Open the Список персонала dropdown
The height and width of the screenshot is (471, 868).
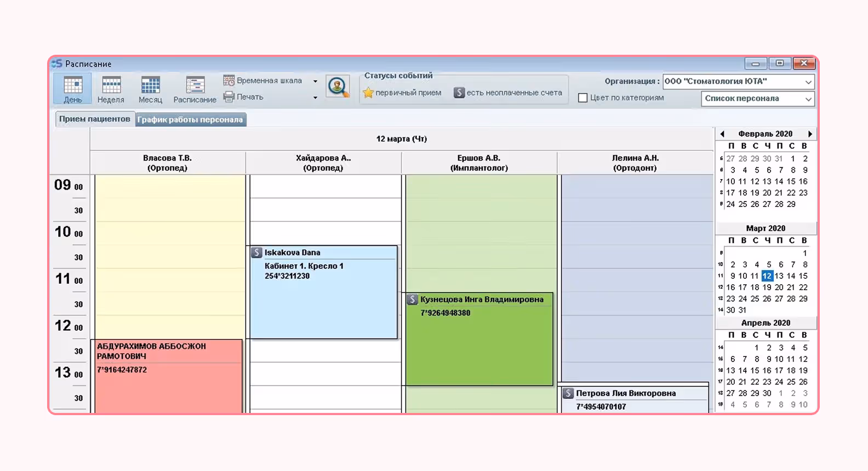[x=758, y=99]
